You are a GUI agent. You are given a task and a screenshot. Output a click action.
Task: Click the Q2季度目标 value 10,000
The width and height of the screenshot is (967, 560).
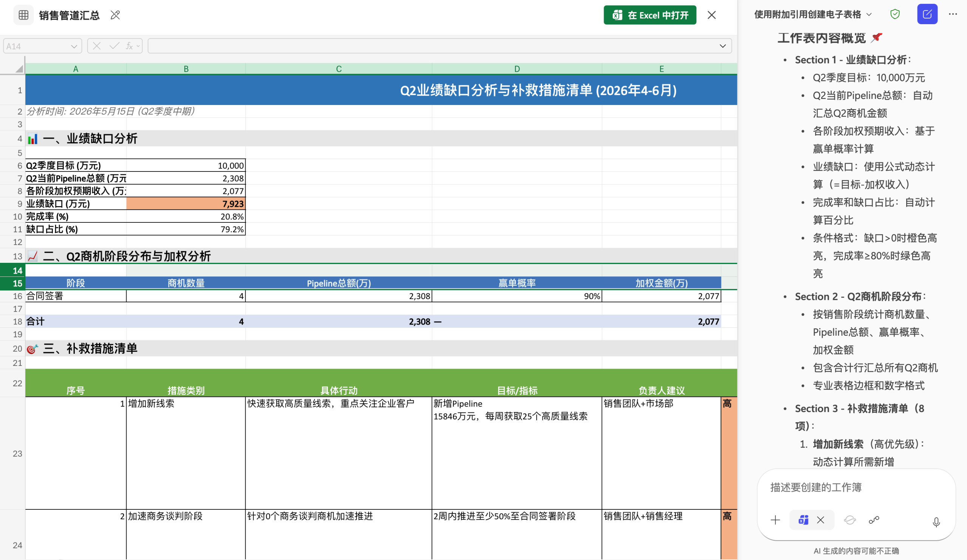pos(186,165)
